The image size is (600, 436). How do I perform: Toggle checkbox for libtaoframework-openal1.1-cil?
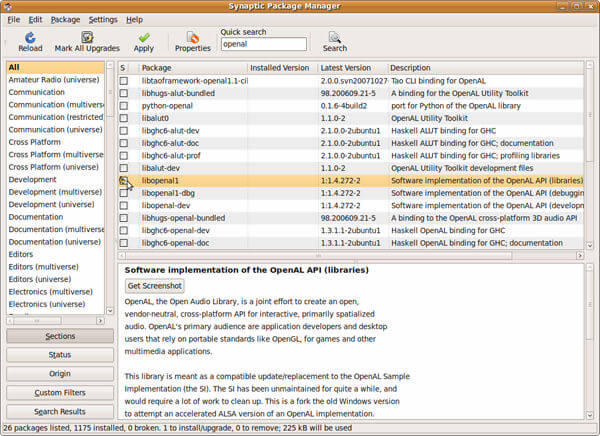[124, 81]
